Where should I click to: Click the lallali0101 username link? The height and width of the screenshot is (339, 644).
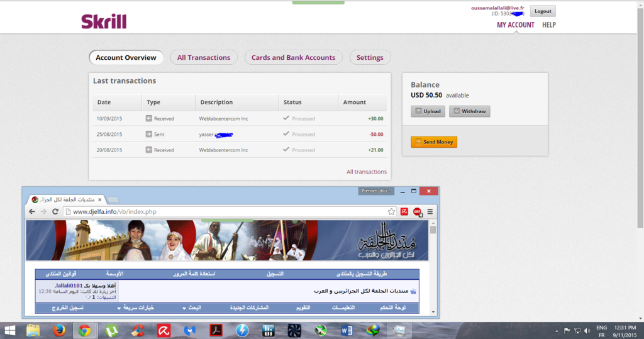pyautogui.click(x=69, y=286)
